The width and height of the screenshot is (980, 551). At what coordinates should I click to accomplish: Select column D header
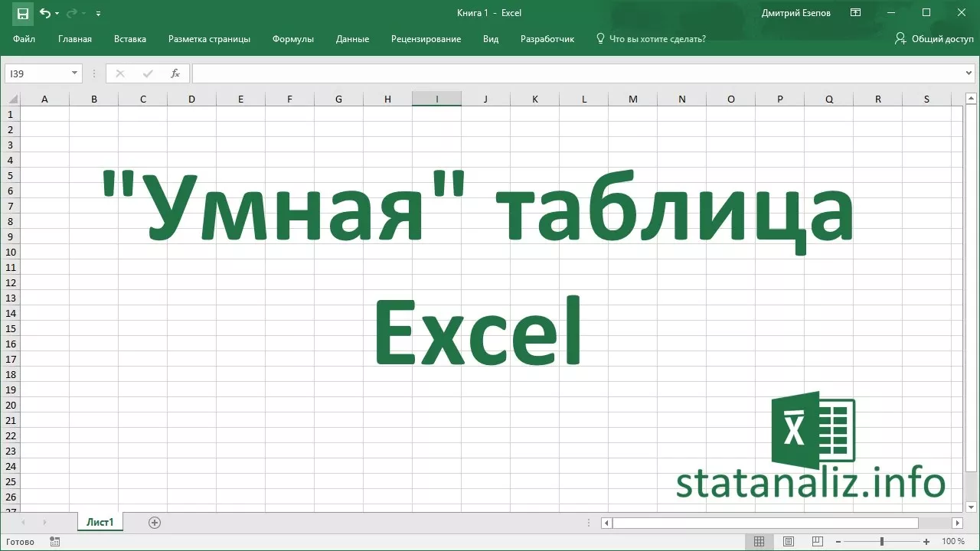point(191,99)
